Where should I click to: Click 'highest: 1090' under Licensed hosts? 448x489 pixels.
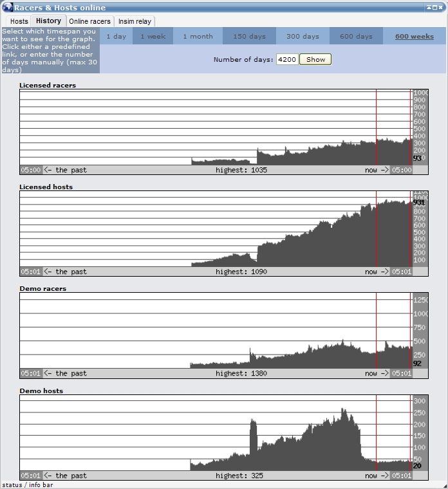[241, 272]
